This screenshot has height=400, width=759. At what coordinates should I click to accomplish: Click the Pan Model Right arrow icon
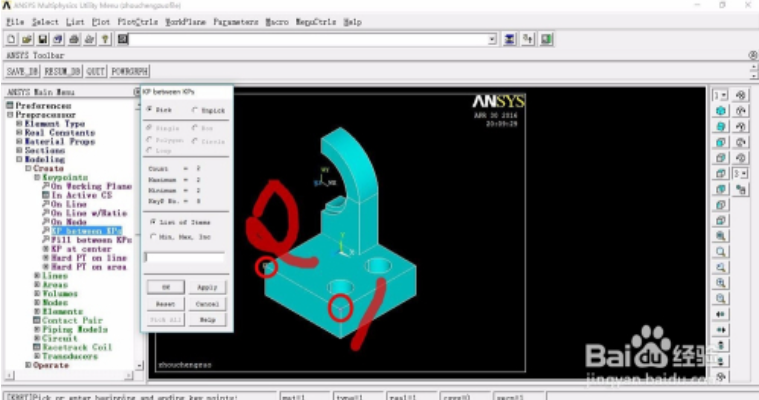pos(721,330)
